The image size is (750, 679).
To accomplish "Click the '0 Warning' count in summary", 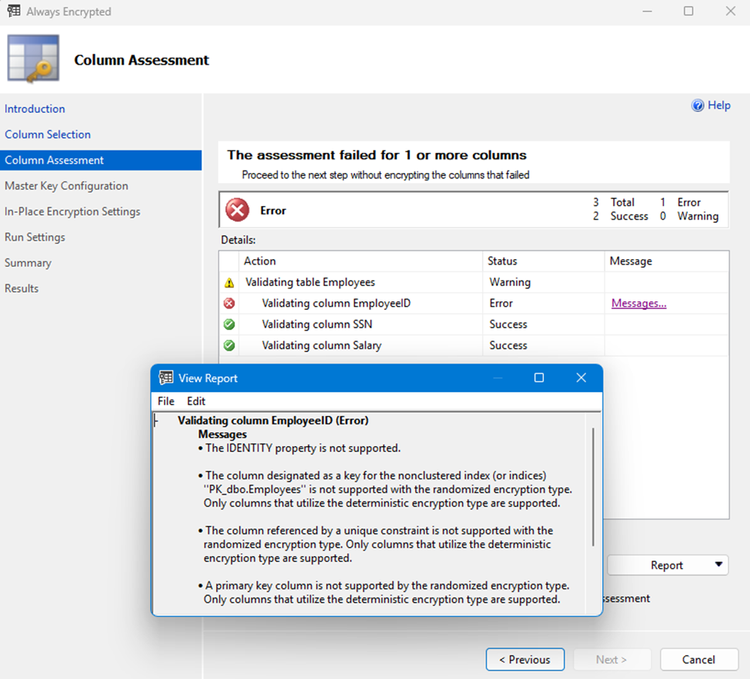I will pyautogui.click(x=689, y=216).
